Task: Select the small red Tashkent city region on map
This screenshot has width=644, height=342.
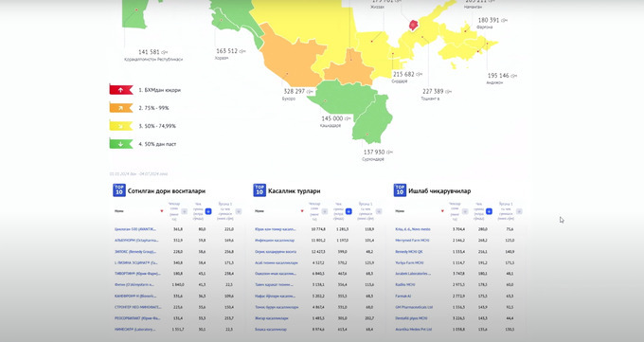Action: (413, 25)
